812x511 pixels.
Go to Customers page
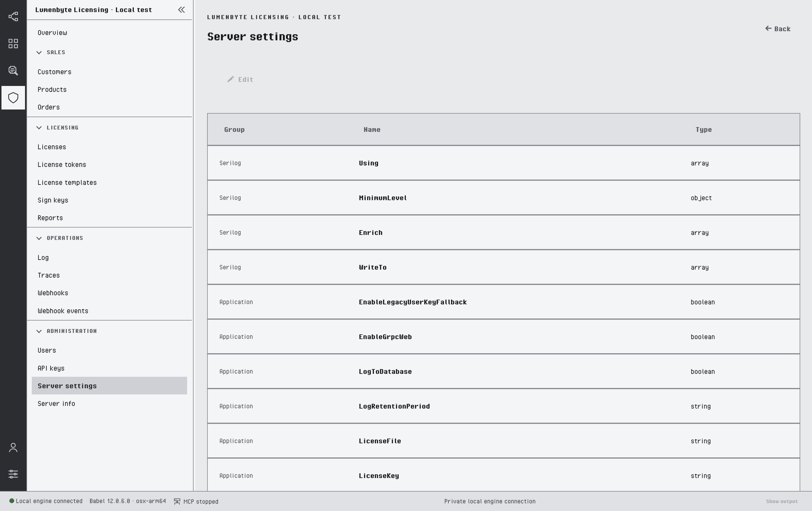(x=54, y=72)
